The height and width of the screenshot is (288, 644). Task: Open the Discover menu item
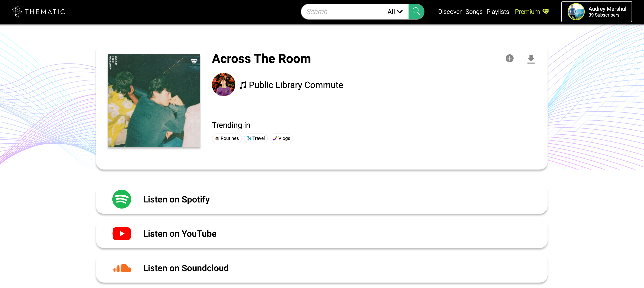click(450, 11)
